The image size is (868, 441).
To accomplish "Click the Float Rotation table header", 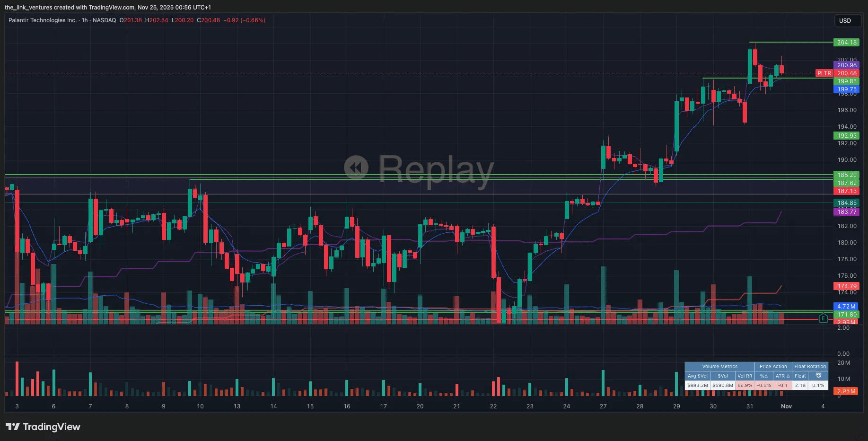I will click(810, 366).
